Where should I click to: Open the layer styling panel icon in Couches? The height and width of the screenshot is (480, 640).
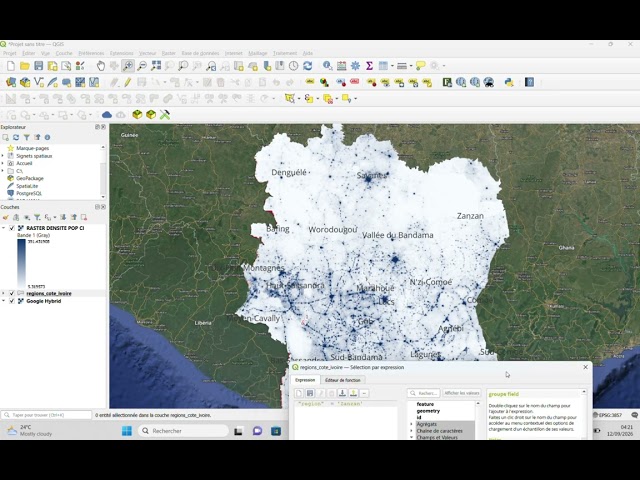tap(6, 217)
